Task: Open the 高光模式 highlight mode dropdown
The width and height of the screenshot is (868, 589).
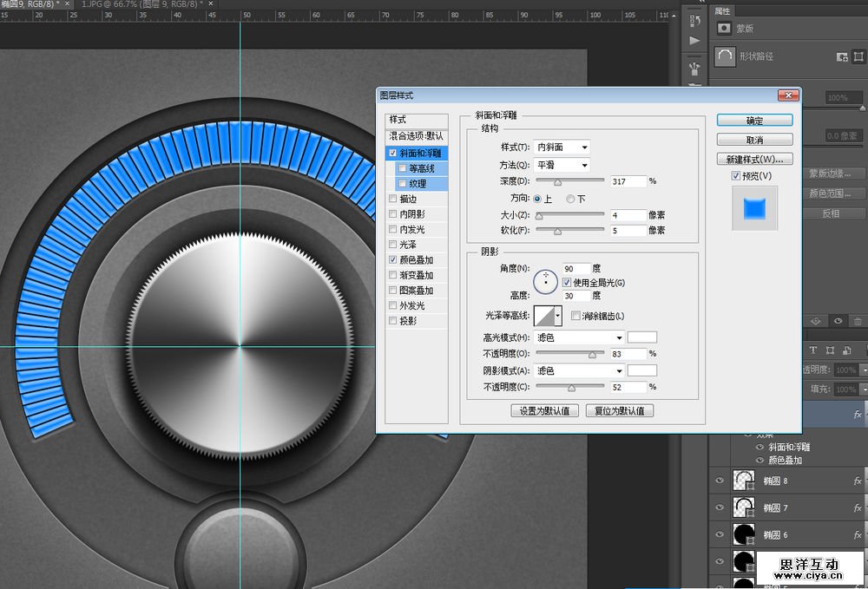Action: point(579,337)
